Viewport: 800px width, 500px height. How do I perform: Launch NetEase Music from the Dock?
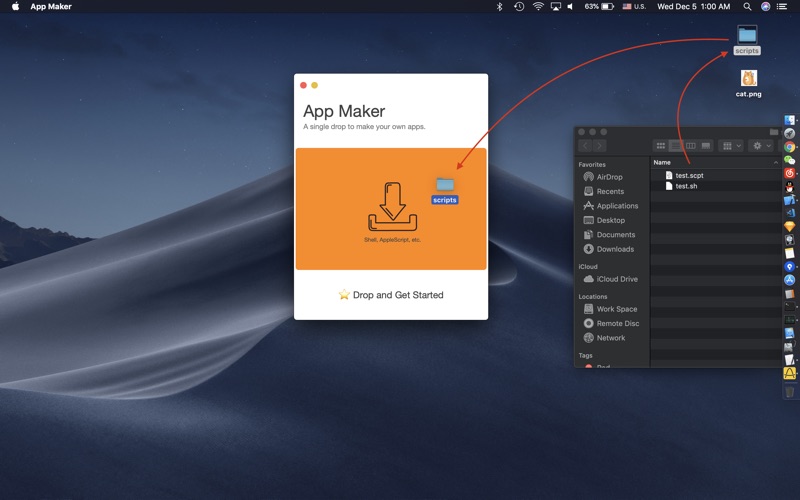point(789,173)
